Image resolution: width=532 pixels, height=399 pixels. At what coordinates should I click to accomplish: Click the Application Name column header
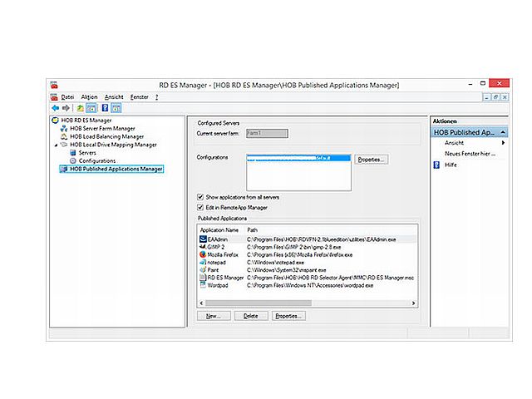point(219,230)
